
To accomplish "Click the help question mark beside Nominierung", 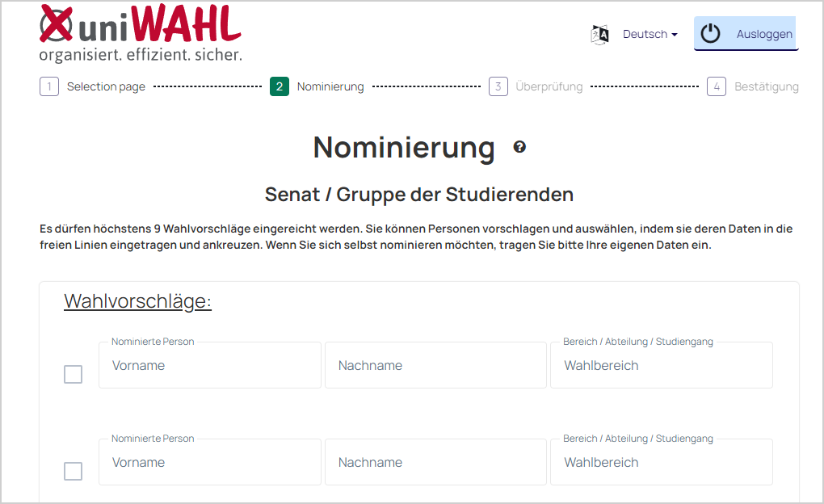I will pos(519,147).
